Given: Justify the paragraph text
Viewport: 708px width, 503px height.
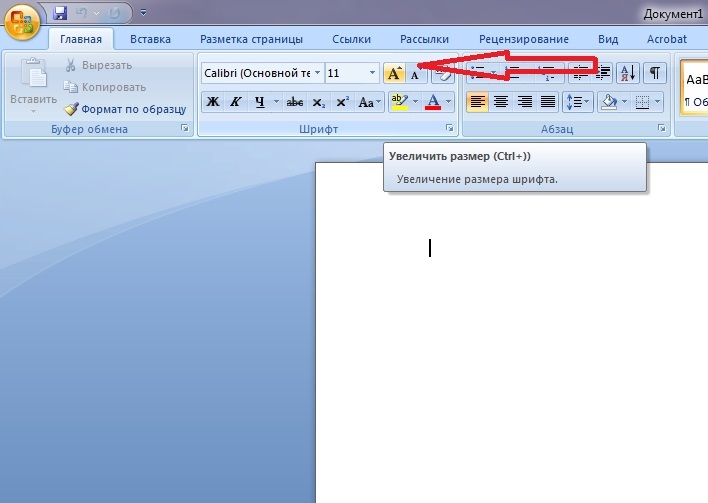Looking at the screenshot, I should point(548,102).
